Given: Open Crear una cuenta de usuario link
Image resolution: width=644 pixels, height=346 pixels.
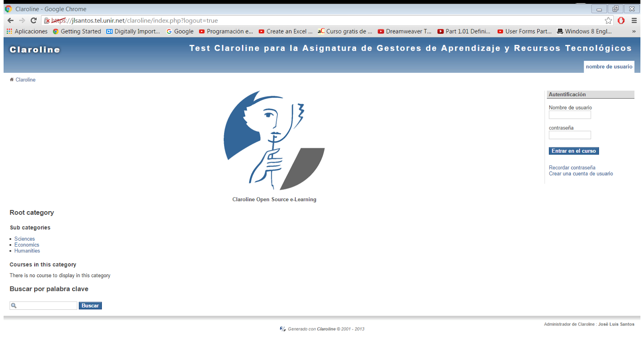Looking at the screenshot, I should (581, 174).
